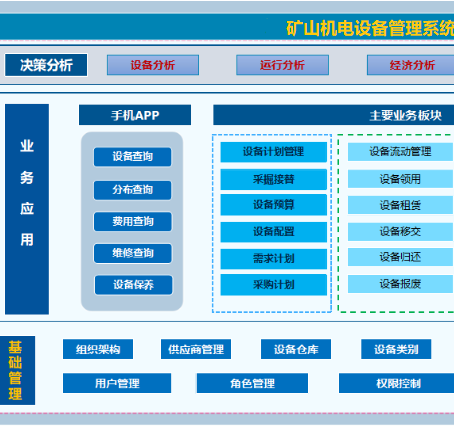Open 供应商管理 module
This screenshot has height=428, width=454.
(196, 349)
